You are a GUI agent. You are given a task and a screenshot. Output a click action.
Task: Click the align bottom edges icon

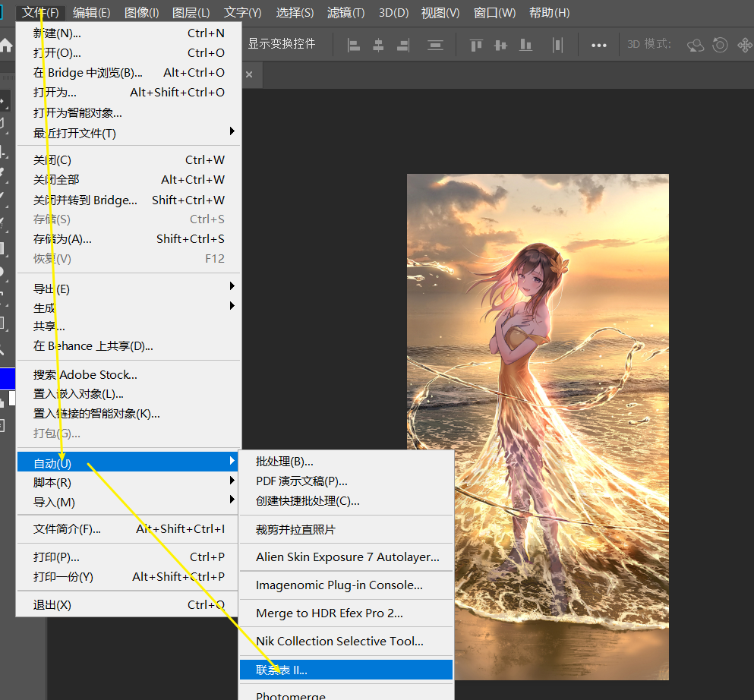pyautogui.click(x=525, y=46)
